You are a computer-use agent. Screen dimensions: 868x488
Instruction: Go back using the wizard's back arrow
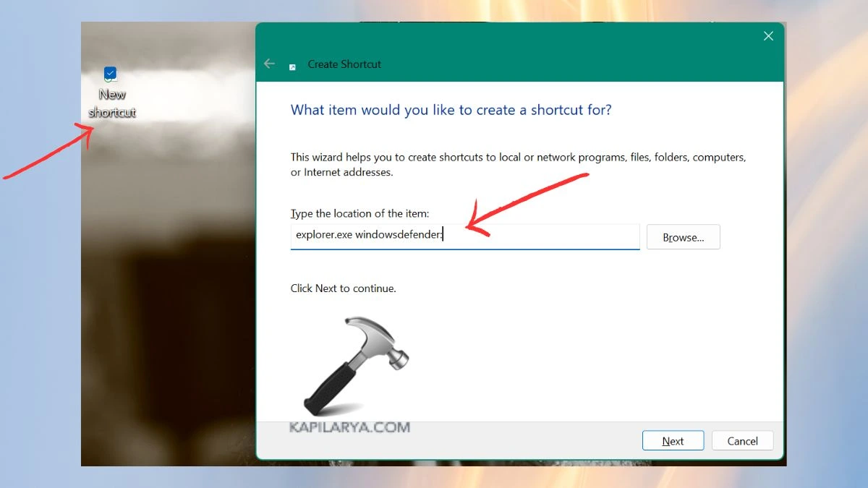click(269, 64)
